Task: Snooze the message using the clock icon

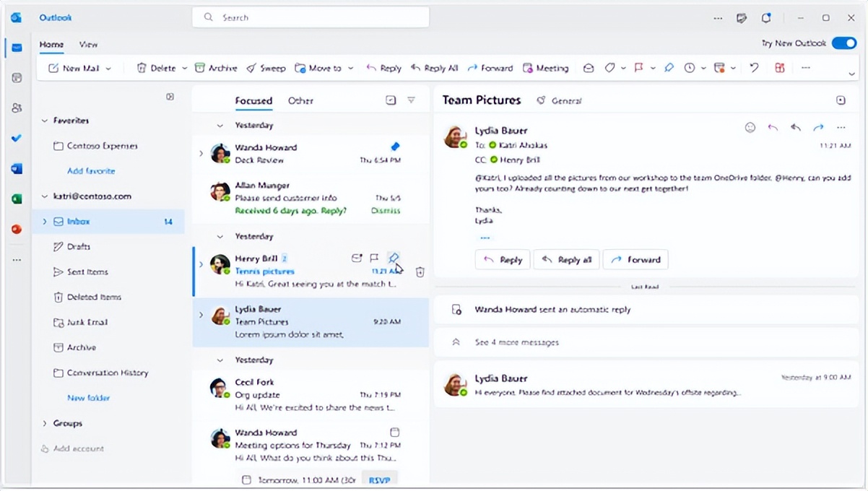Action: (x=691, y=68)
